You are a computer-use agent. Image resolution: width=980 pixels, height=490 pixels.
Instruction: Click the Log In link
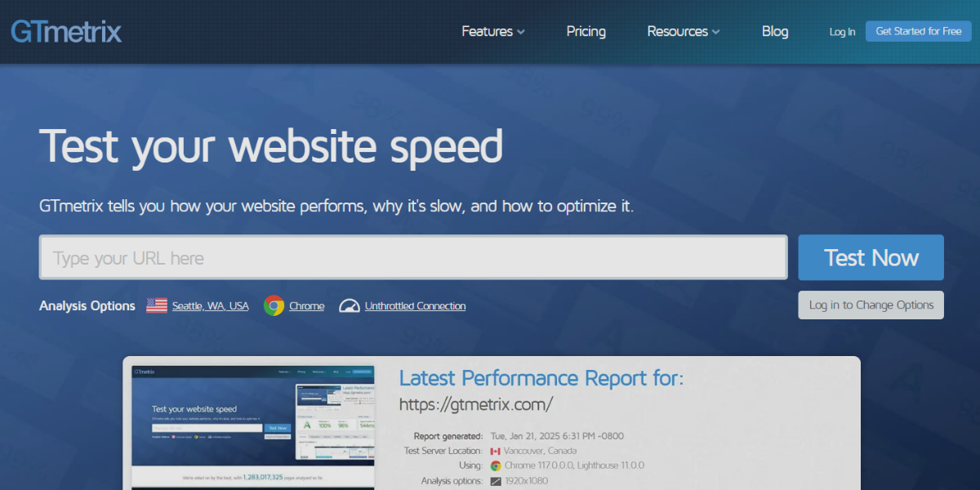click(842, 32)
